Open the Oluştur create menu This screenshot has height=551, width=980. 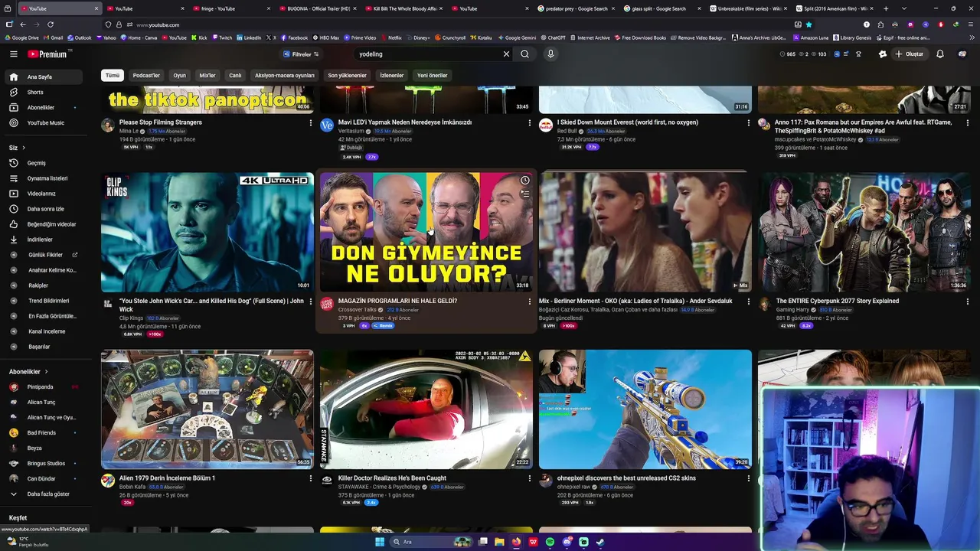[910, 54]
